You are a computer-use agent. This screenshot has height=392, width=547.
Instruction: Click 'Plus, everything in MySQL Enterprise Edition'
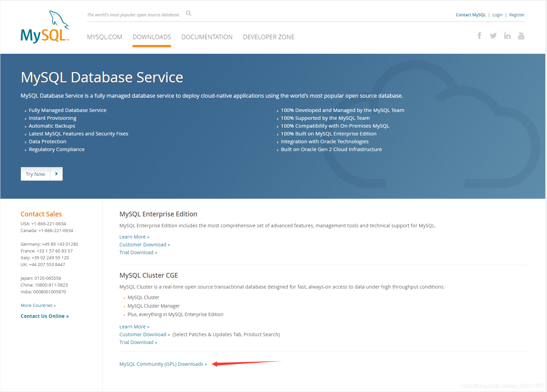tap(175, 314)
